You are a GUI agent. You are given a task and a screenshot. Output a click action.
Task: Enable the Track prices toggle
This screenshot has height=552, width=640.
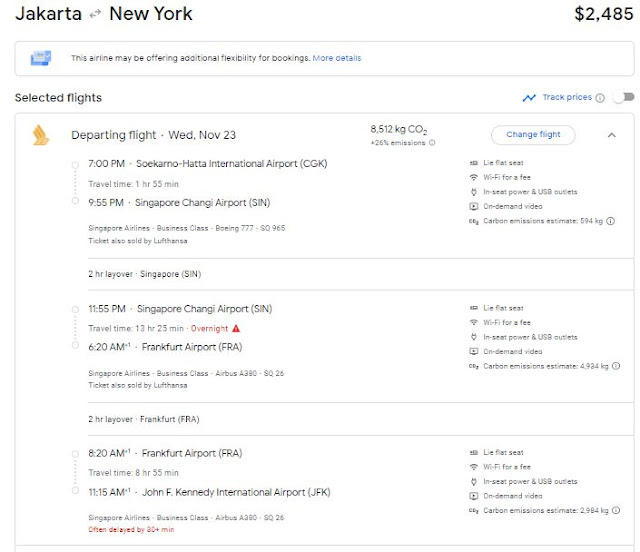click(623, 98)
